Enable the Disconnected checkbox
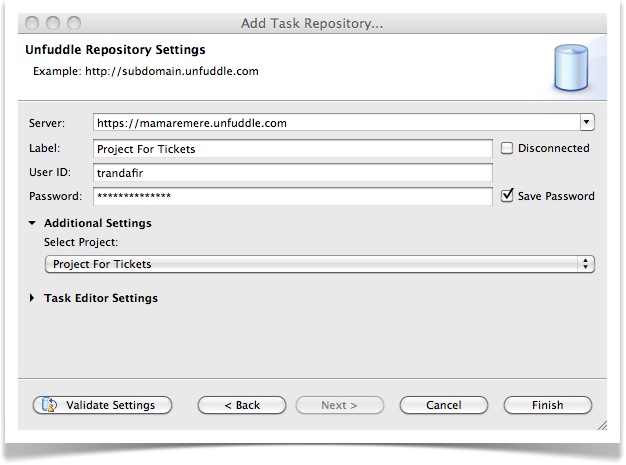Screen dimensions: 626x465 click(507, 148)
